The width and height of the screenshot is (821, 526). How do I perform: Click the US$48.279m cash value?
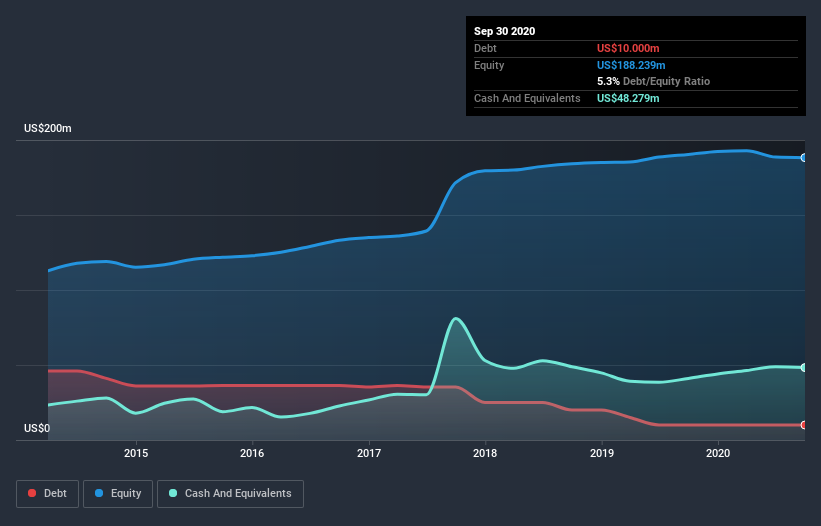click(628, 98)
